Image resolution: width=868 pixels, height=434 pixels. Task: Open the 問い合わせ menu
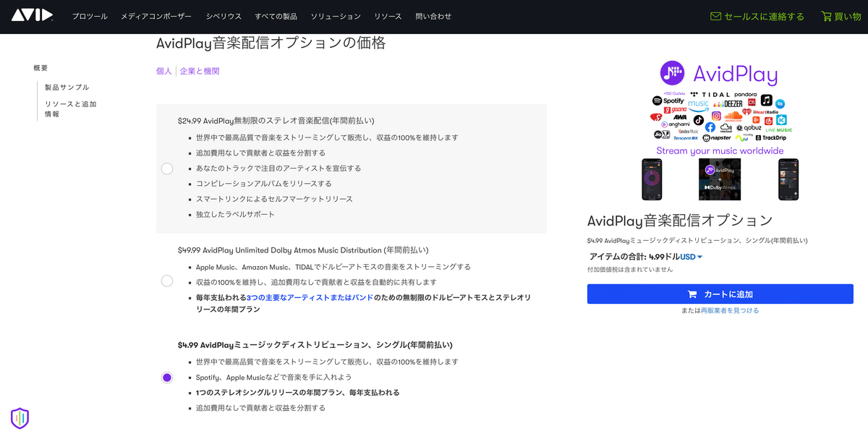[433, 16]
